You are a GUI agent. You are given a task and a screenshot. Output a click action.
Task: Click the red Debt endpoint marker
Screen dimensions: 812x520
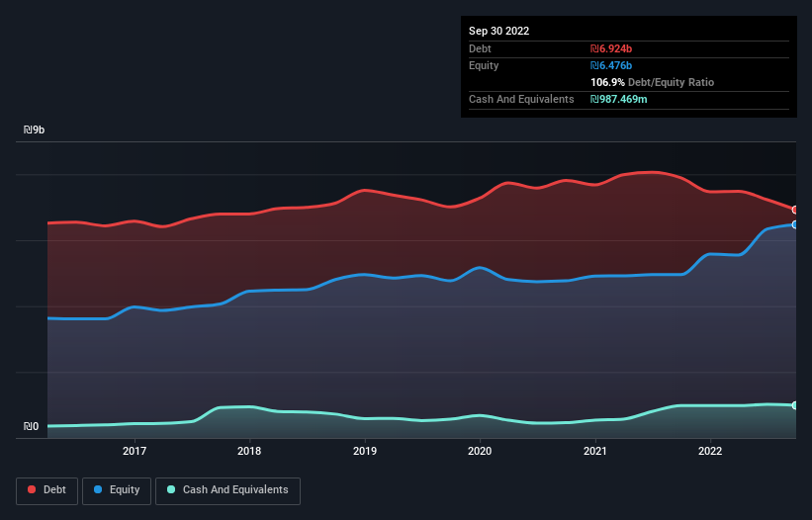[x=795, y=210]
